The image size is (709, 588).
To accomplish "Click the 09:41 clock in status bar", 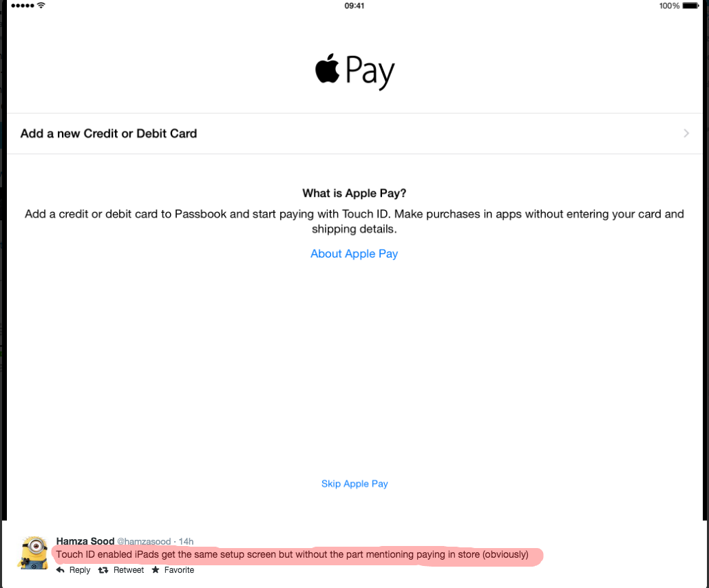I will coord(354,6).
